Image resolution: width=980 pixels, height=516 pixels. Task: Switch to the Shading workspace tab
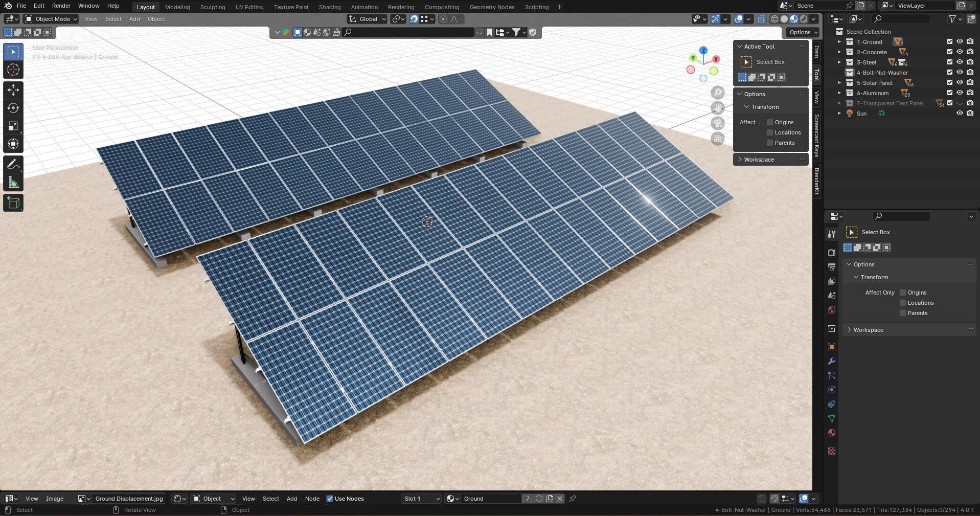330,7
